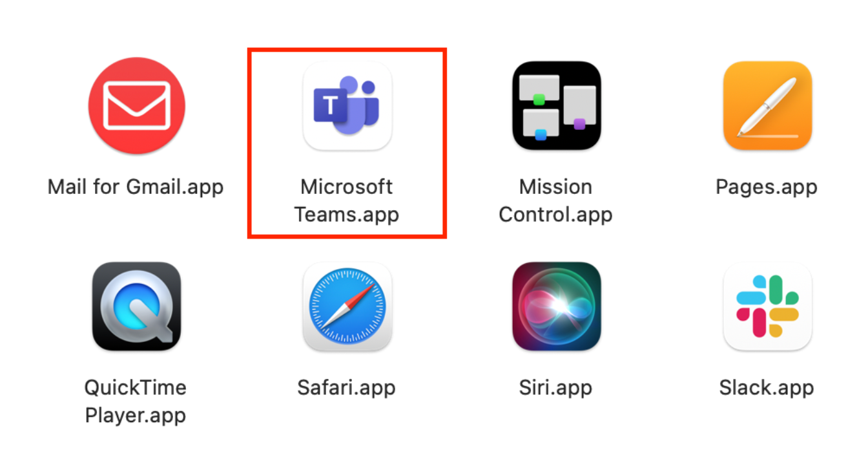Click the "Mission Control.app" name text
Viewport: 868px width, 450px height.
(x=555, y=200)
